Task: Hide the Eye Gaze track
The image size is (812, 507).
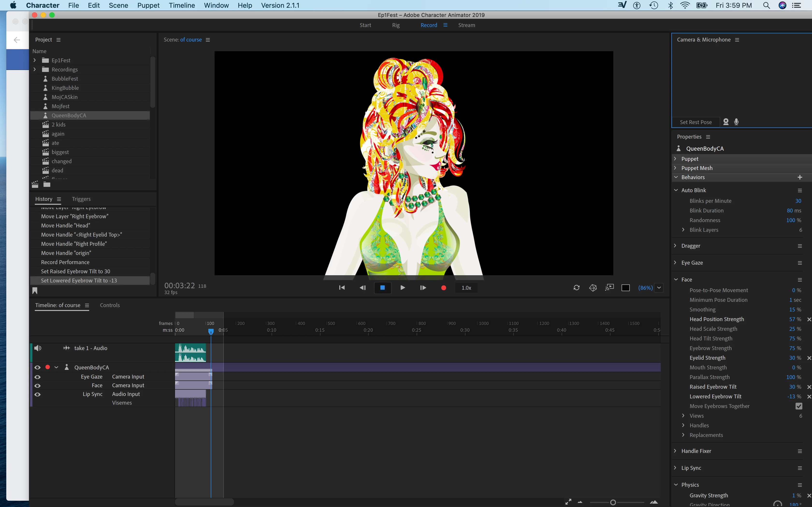Action: [38, 377]
